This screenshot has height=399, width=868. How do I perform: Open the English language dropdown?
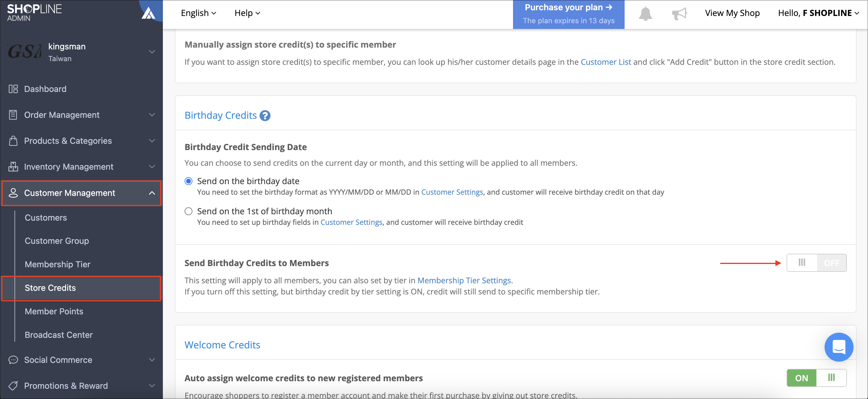point(198,13)
